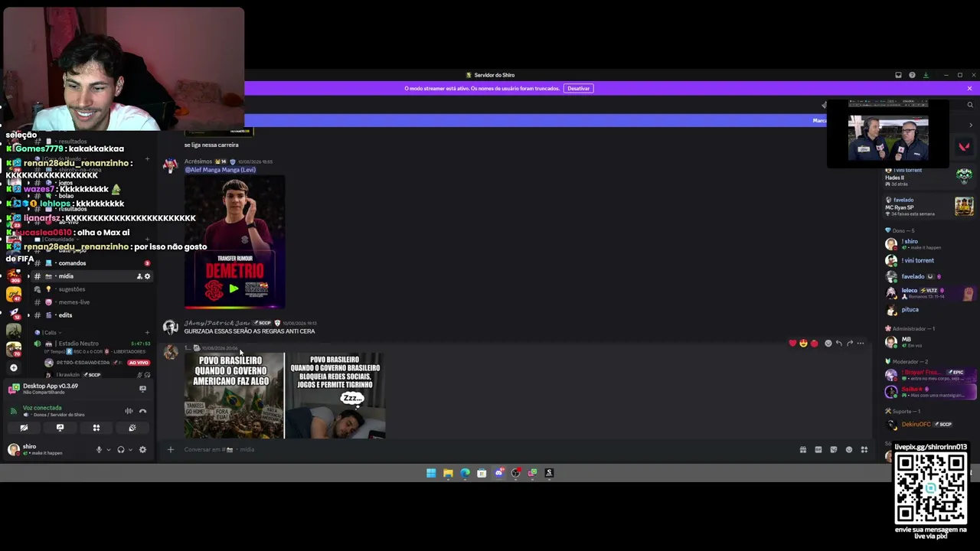Open the gift picker
The image size is (980, 551).
coord(803,450)
